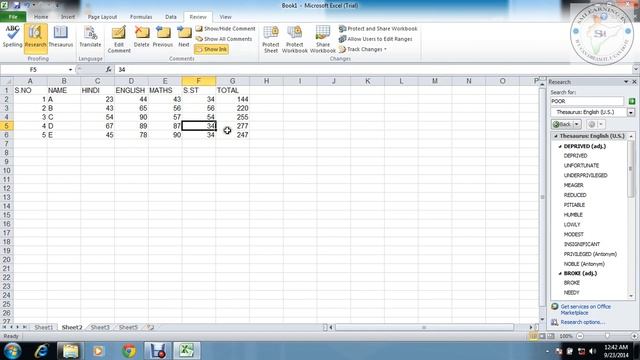This screenshot has height=360, width=640.
Task: Toggle the Research pane button
Action: 36,38
